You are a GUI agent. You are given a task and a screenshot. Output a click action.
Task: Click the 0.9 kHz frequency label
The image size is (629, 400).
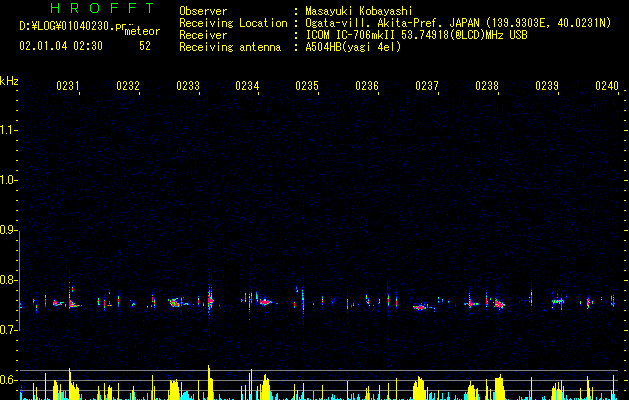coord(8,230)
